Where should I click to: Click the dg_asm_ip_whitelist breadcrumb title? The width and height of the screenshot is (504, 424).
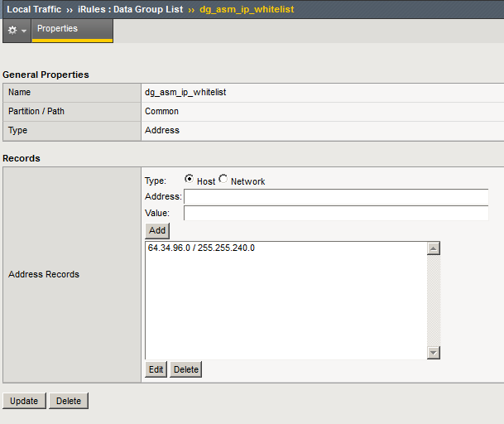coord(246,9)
